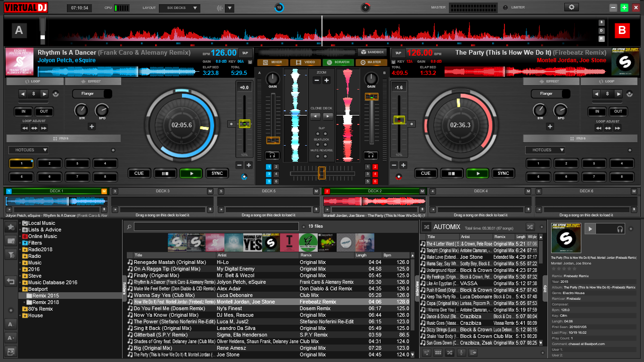The width and height of the screenshot is (644, 362).
Task: Clone deck to the left arrow button
Action: point(316,116)
